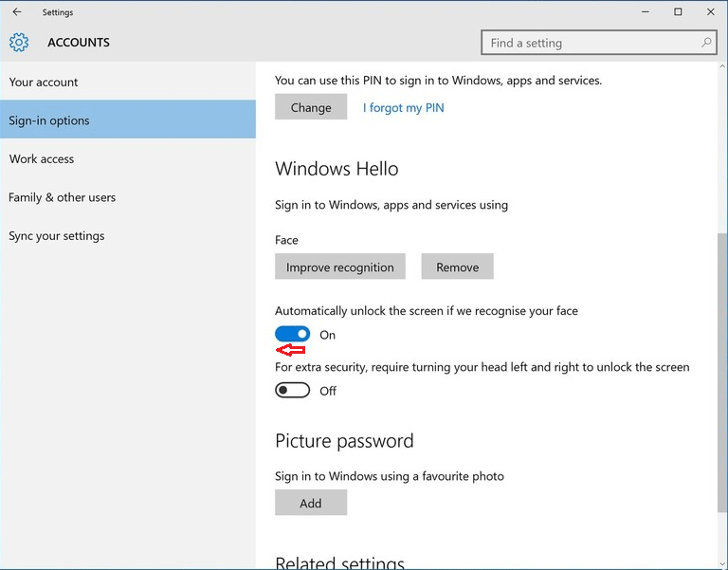
Task: Open Sync your settings section
Action: (128, 235)
